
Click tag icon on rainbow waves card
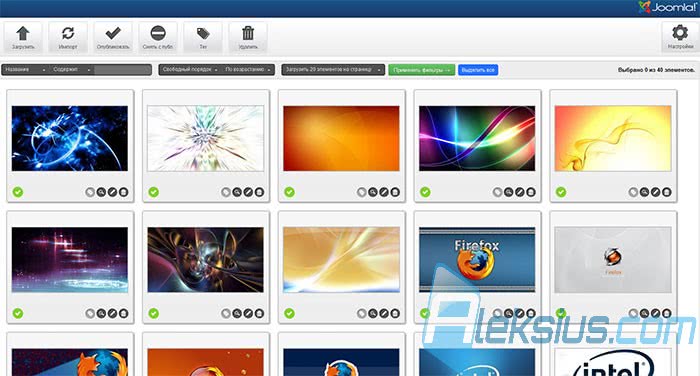click(497, 192)
